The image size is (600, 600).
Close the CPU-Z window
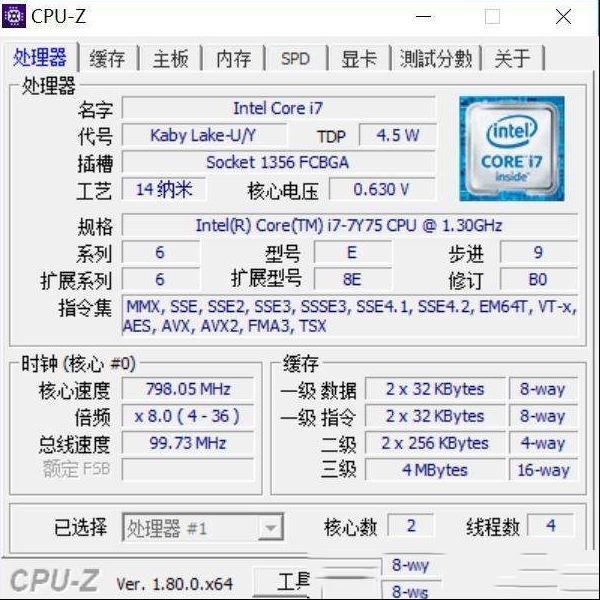[563, 17]
